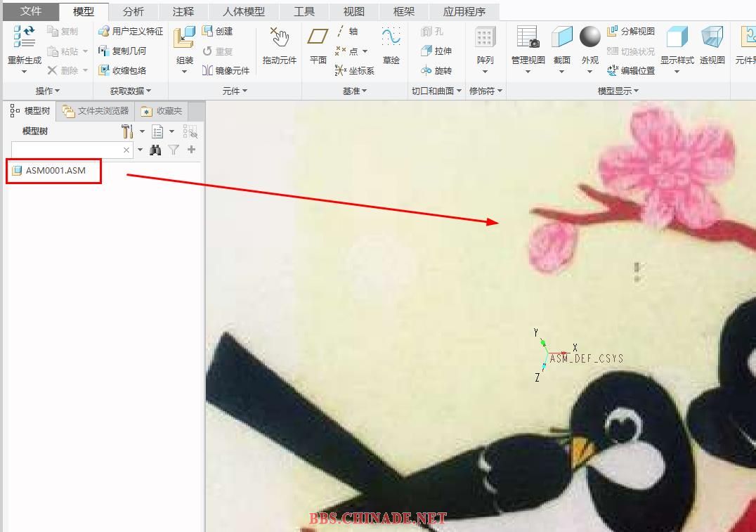Open the 视图 ribbon tab
The image size is (756, 532).
(354, 11)
